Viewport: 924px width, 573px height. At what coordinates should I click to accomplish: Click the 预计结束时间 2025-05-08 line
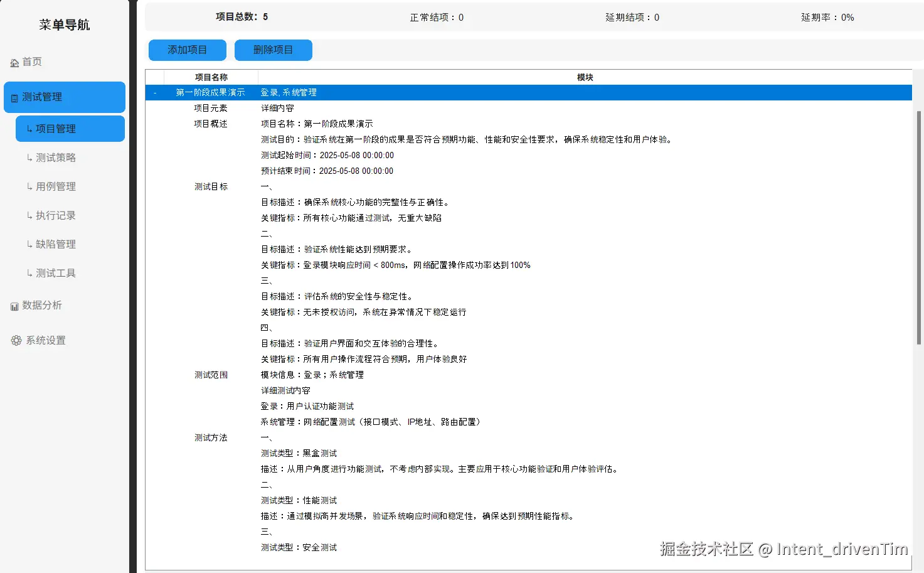click(x=327, y=171)
